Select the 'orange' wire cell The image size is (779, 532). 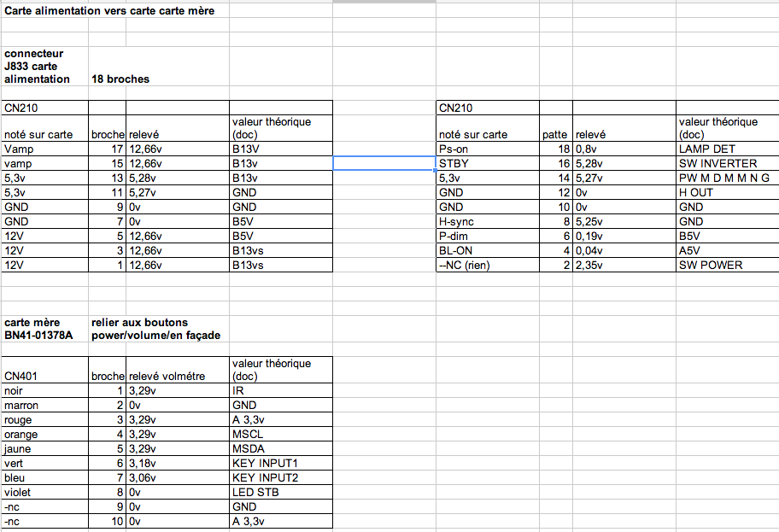[x=44, y=434]
